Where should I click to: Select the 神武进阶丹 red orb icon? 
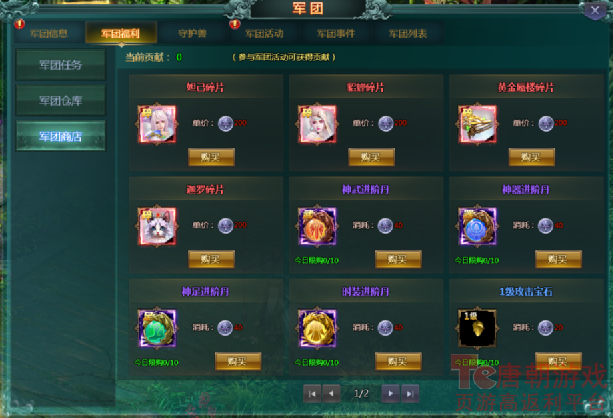click(317, 226)
